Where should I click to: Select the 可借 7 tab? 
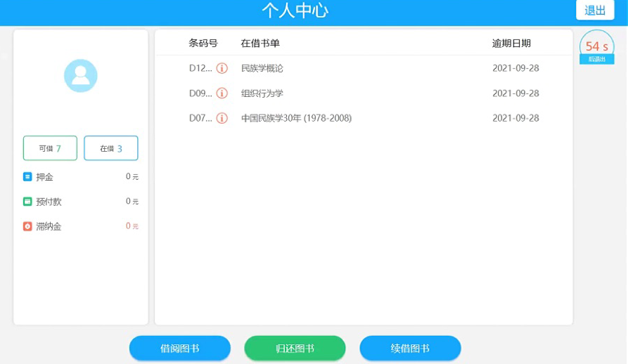(50, 148)
